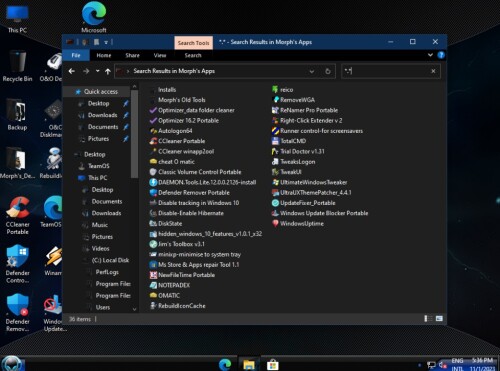Screen dimensions: 500x371
Task: Select RemoveWGA item
Action: pos(294,100)
